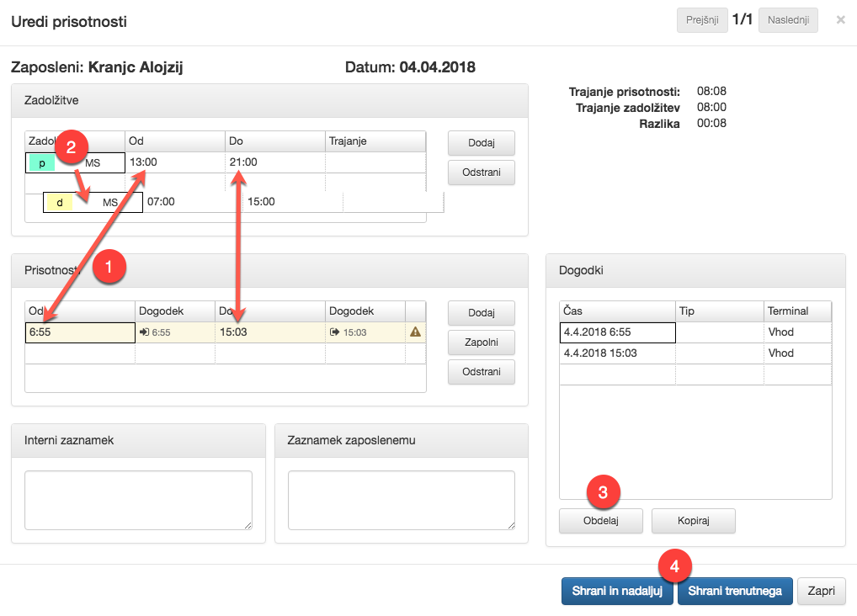Click inside the Interni zaznamek text area

138,500
